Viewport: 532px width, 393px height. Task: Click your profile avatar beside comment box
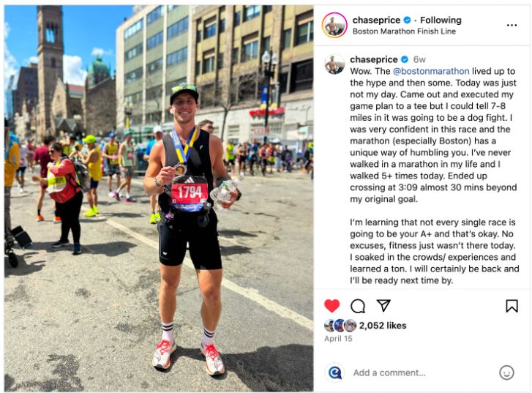(x=334, y=373)
